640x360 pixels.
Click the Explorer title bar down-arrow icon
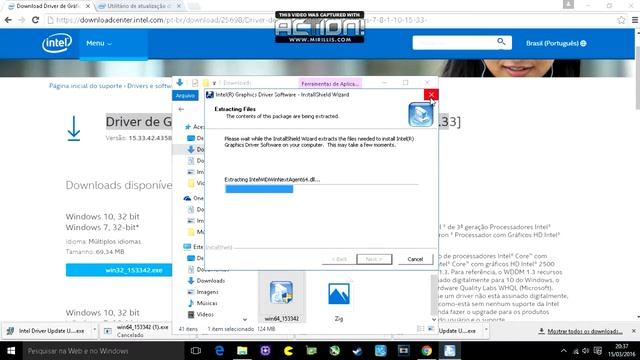[180, 82]
